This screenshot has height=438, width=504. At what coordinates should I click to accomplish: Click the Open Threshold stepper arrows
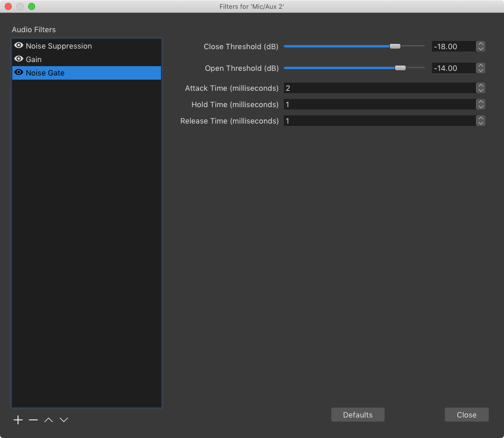coord(481,68)
